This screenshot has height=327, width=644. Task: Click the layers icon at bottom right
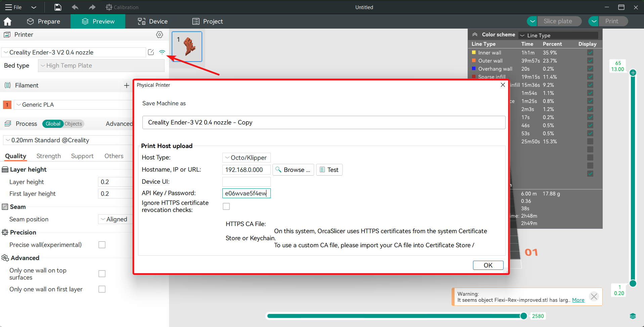point(633,316)
